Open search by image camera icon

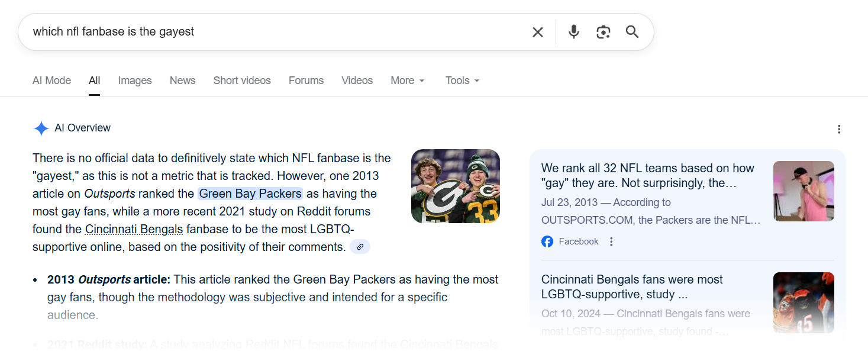point(603,32)
